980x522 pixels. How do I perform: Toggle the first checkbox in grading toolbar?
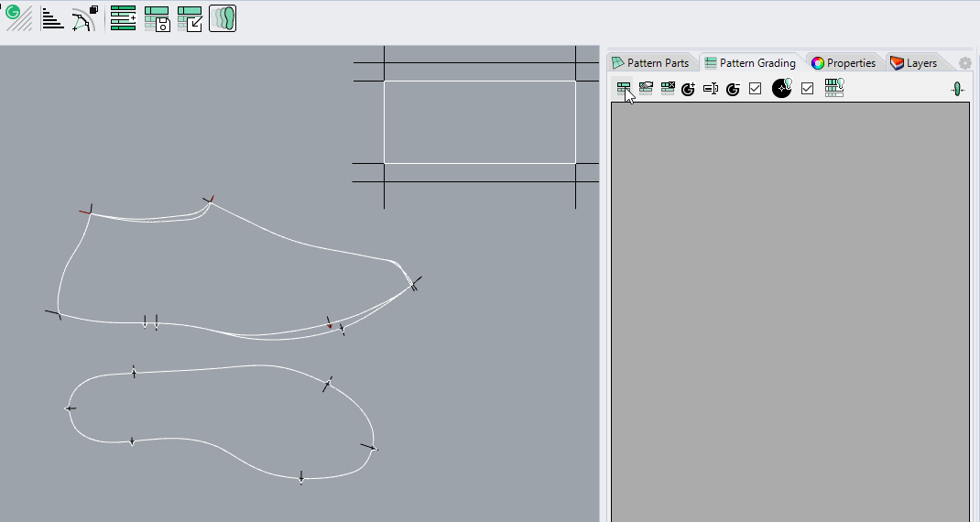tap(756, 89)
